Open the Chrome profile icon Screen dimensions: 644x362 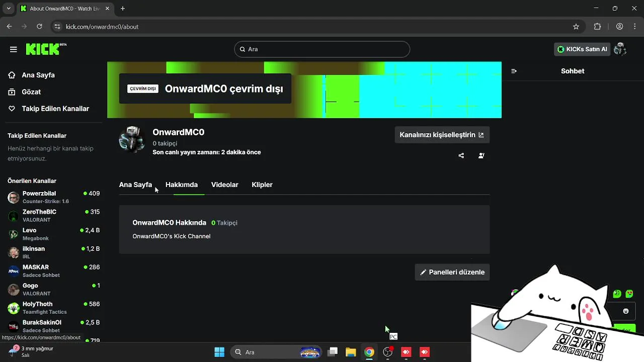pos(620,27)
